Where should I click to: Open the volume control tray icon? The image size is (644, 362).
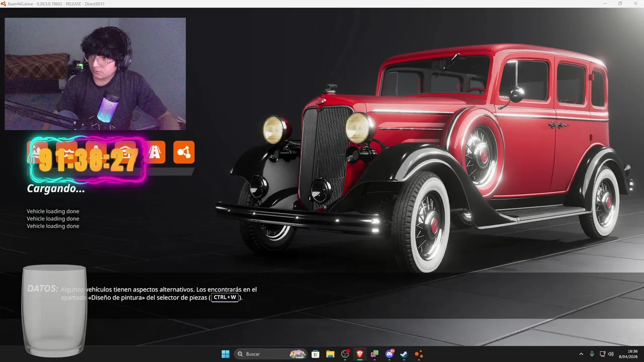coord(611,354)
